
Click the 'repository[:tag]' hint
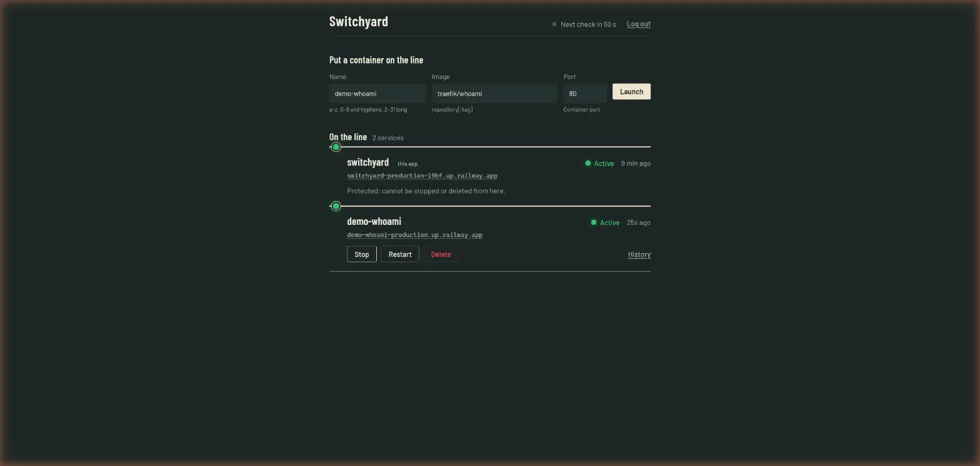[x=452, y=109]
